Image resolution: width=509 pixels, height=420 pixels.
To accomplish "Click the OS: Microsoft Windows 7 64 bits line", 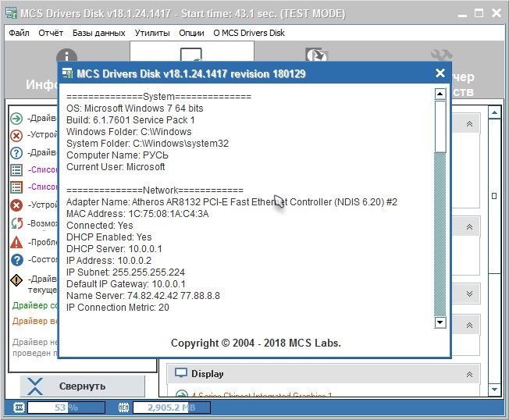I will pos(135,108).
